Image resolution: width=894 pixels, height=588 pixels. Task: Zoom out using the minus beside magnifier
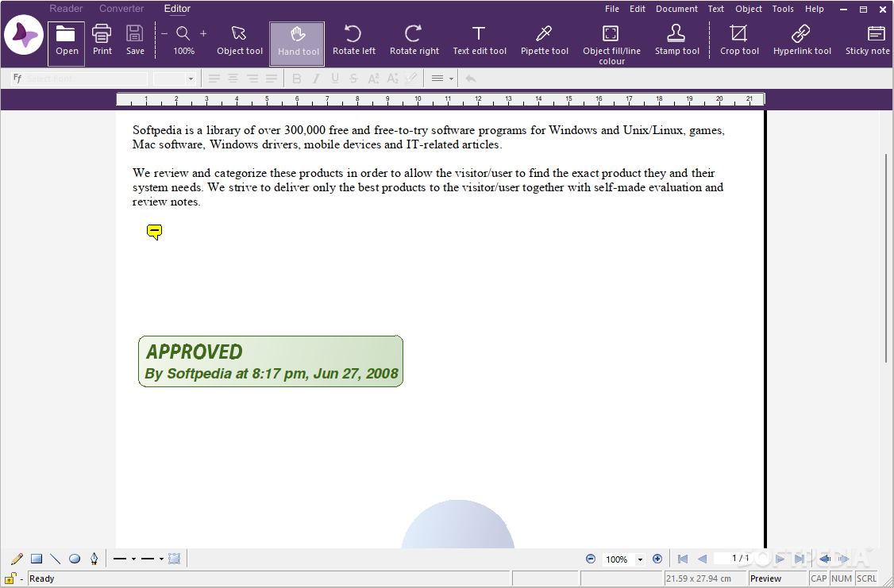[165, 33]
